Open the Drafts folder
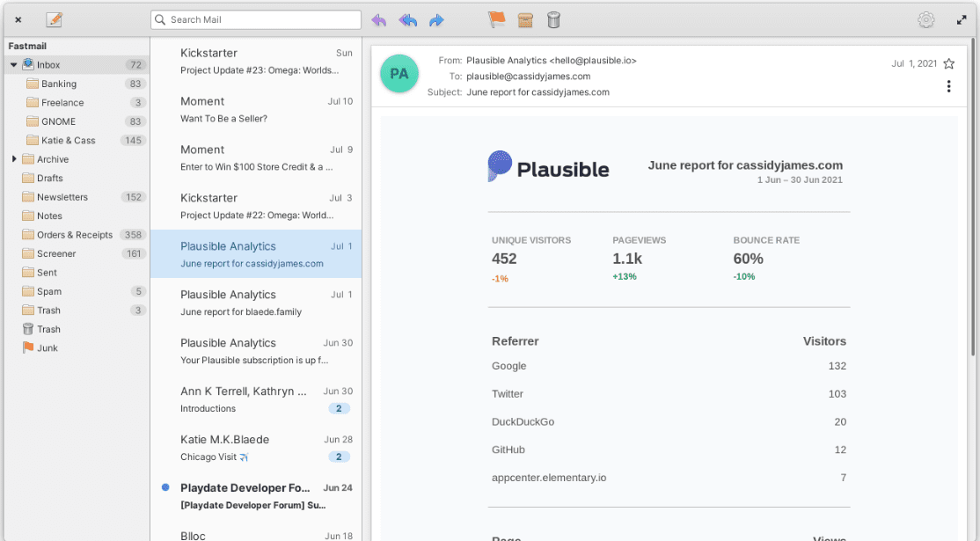Viewport: 980px width, 541px height. coord(77,178)
